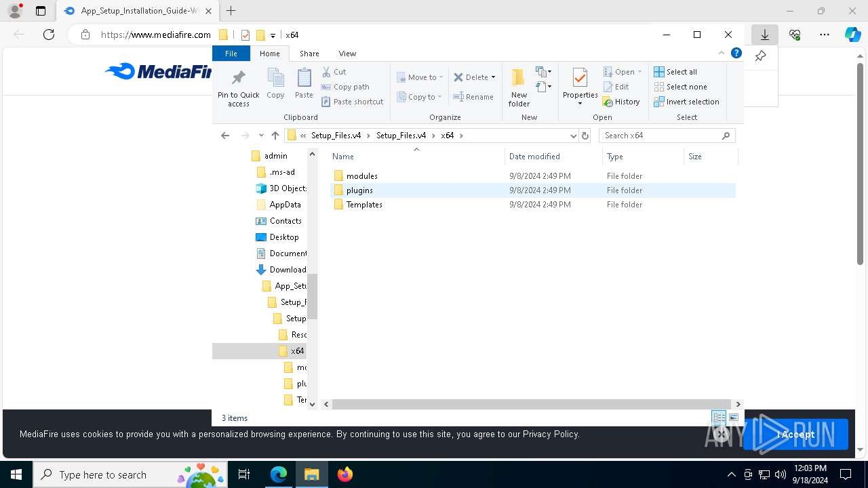Open Firefox from the taskbar
The image size is (868, 488).
[344, 474]
